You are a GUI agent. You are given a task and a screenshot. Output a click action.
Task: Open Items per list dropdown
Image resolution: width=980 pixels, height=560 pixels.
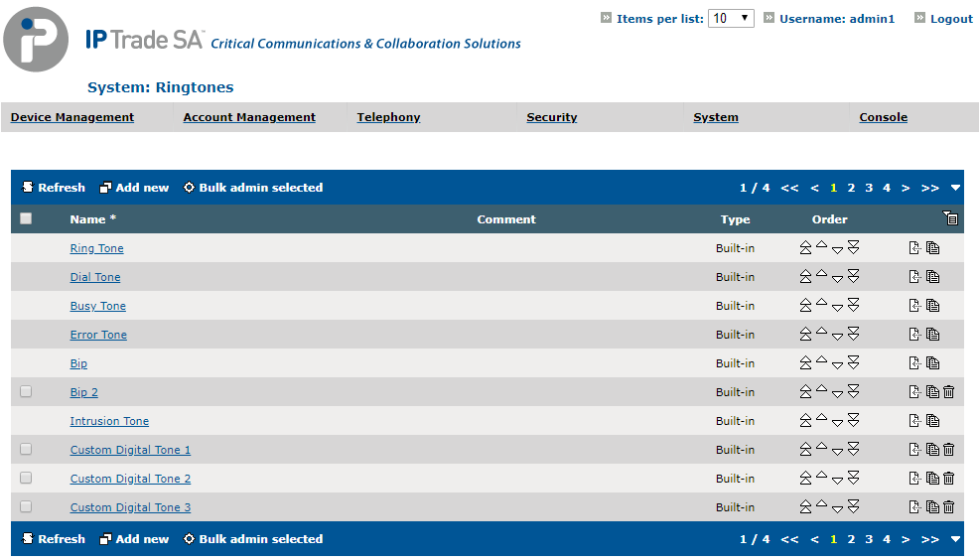pyautogui.click(x=731, y=18)
